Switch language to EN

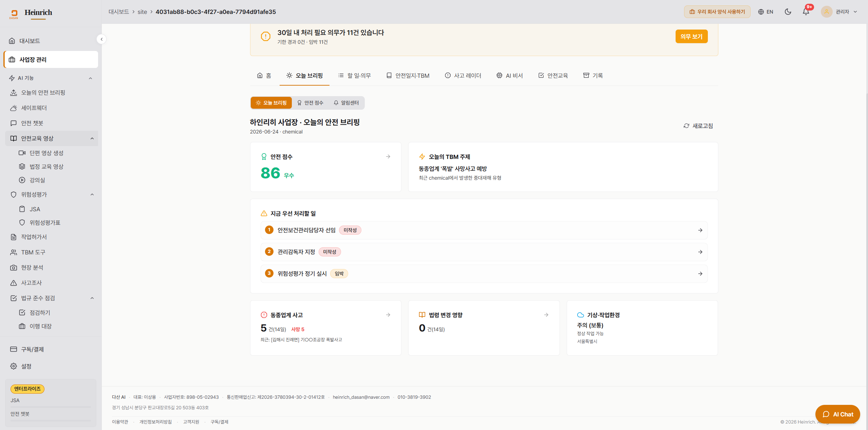point(766,12)
